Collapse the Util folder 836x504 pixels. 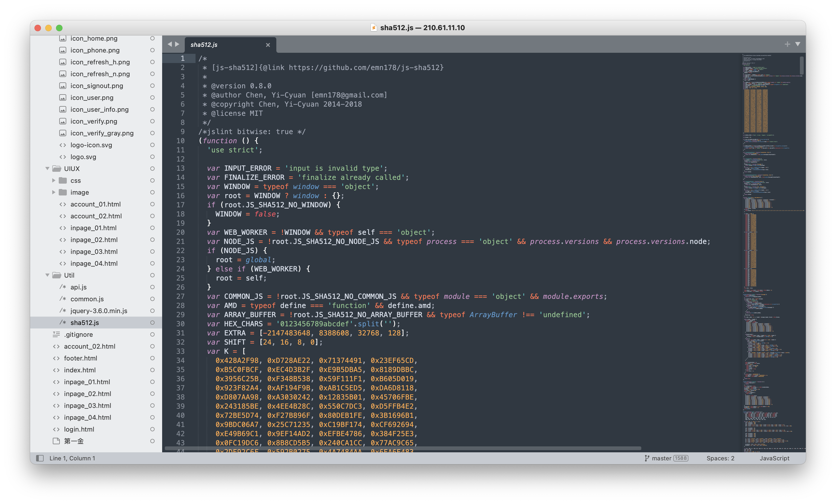47,275
